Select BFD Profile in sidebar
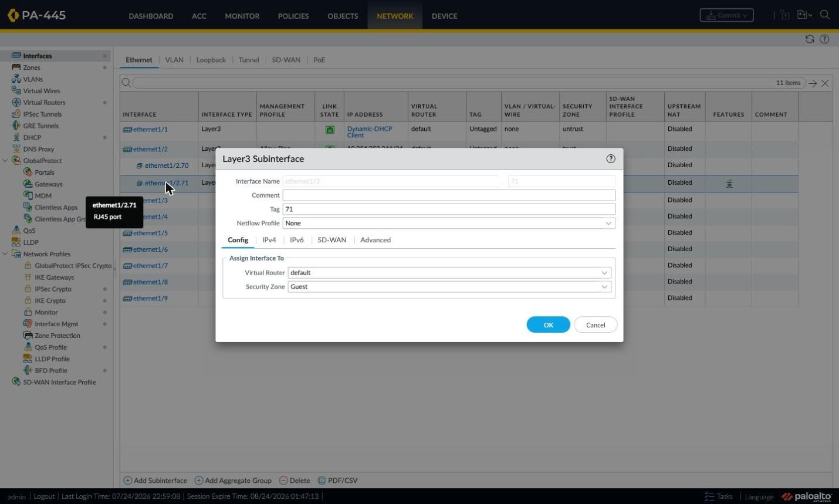Viewport: 839px width, 504px height. click(51, 371)
